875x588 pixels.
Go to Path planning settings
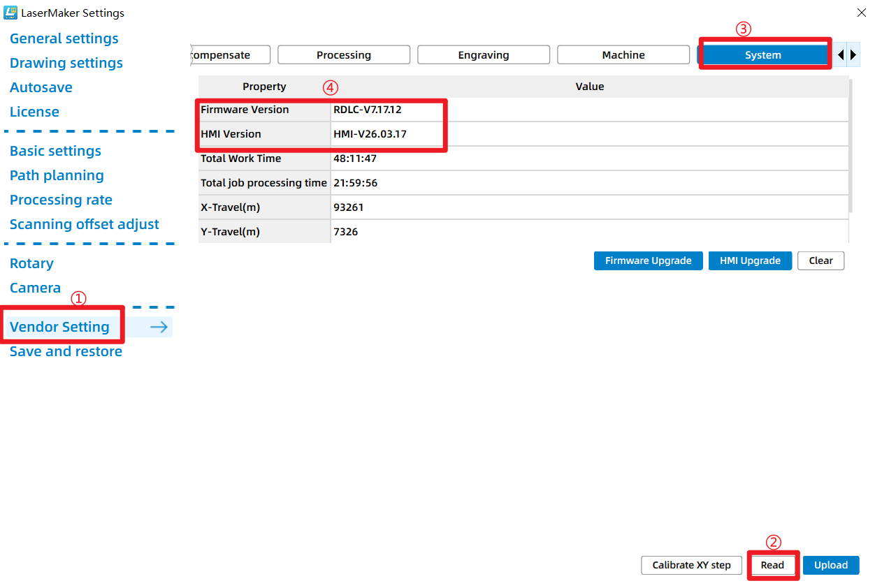[x=57, y=175]
